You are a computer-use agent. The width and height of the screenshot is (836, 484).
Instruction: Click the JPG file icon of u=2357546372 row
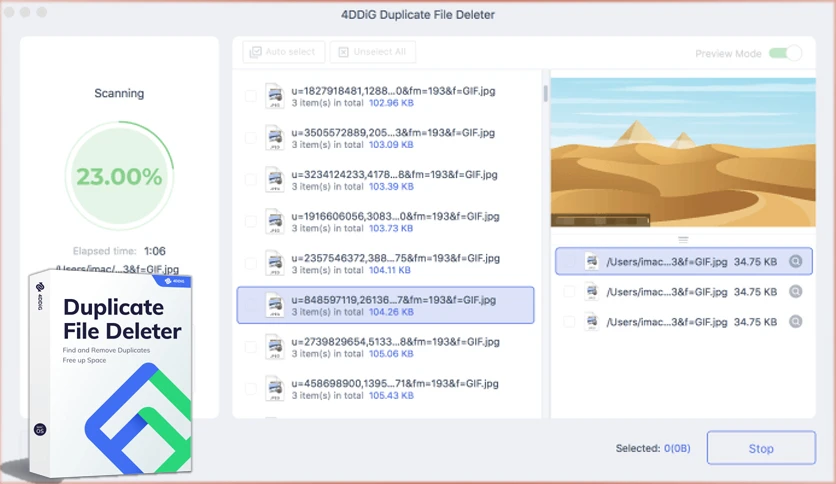coord(275,263)
